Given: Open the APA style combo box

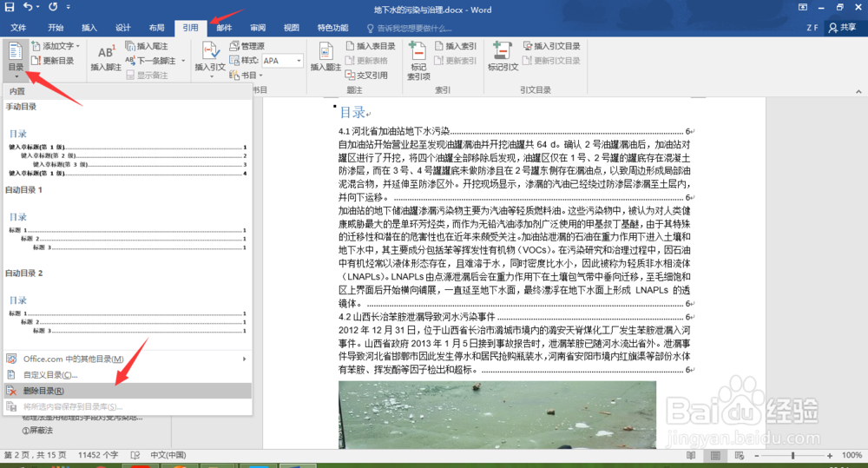Looking at the screenshot, I should click(x=282, y=61).
